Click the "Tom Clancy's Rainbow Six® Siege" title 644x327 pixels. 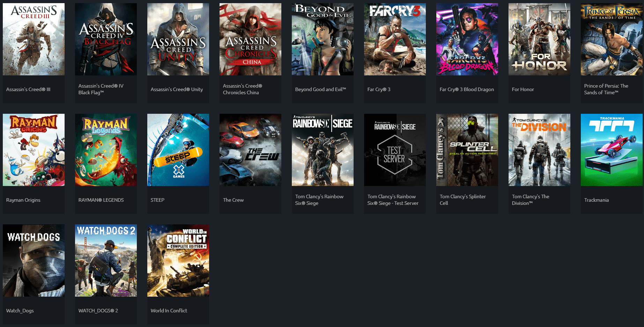tap(319, 200)
